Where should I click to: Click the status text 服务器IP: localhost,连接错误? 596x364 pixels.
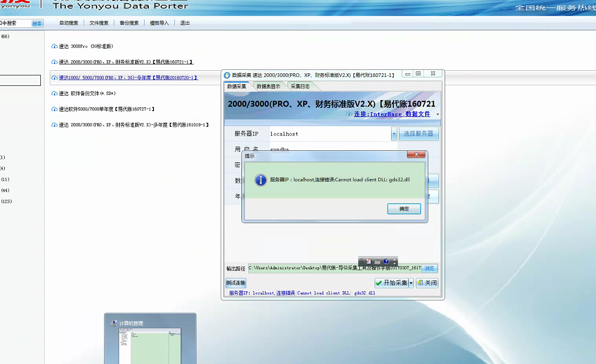pos(302,293)
